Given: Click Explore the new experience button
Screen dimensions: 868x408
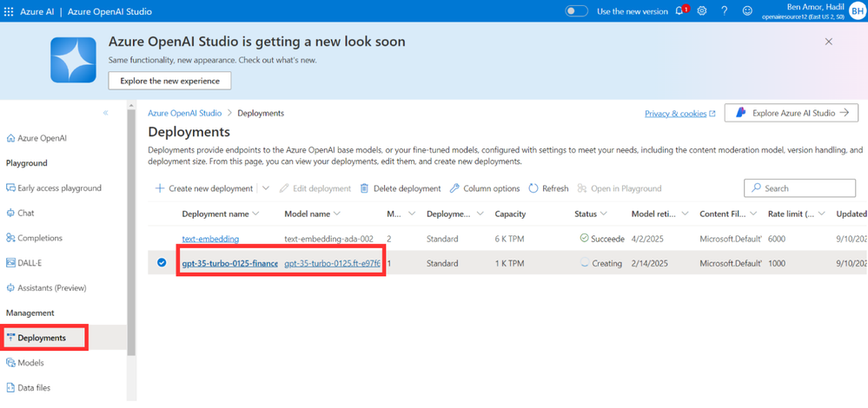Looking at the screenshot, I should (x=169, y=81).
